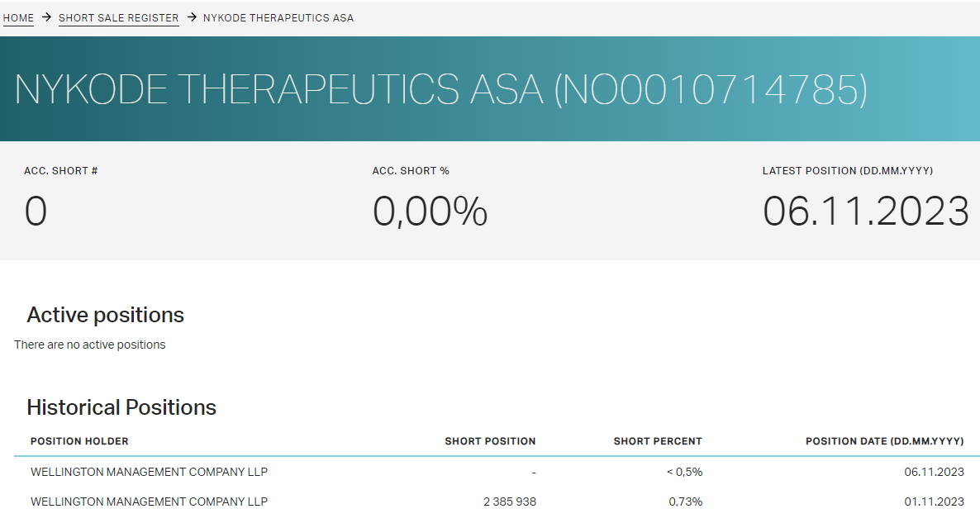
Task: Click the SHORT PERCENT column header
Action: (658, 441)
